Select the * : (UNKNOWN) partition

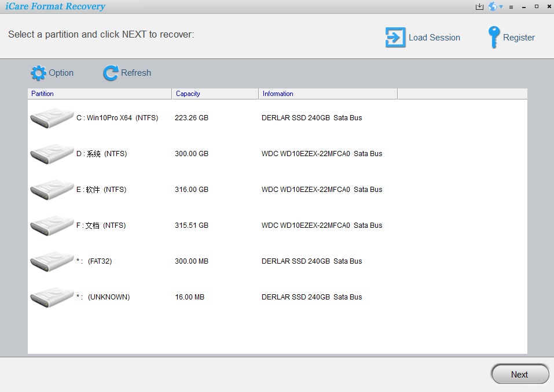[103, 297]
